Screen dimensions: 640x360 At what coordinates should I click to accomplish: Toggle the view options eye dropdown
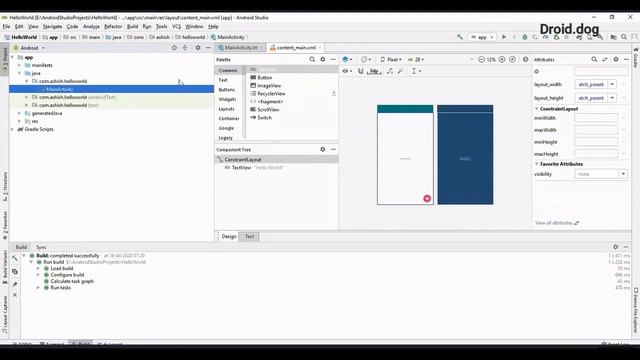point(347,71)
